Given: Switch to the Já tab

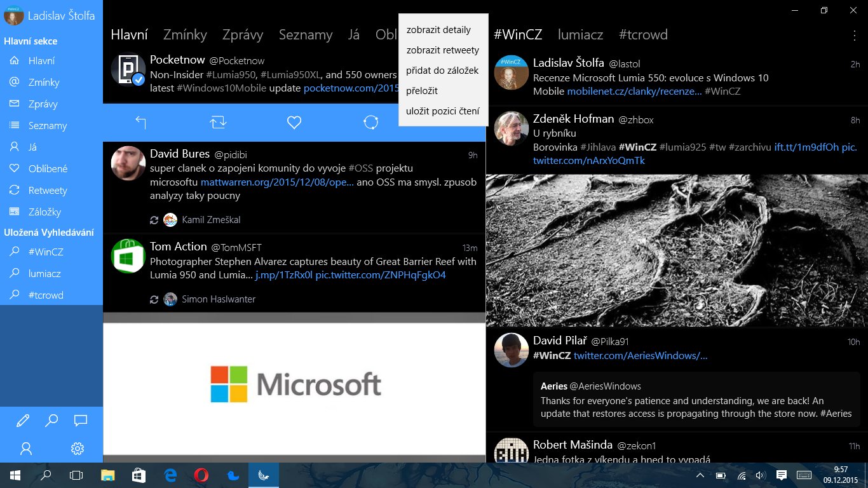Looking at the screenshot, I should pos(354,35).
